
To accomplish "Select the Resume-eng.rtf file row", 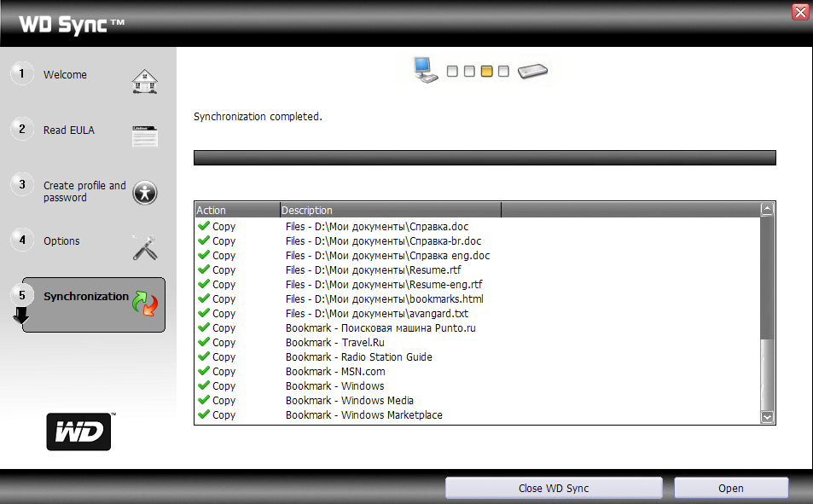I will pos(478,285).
